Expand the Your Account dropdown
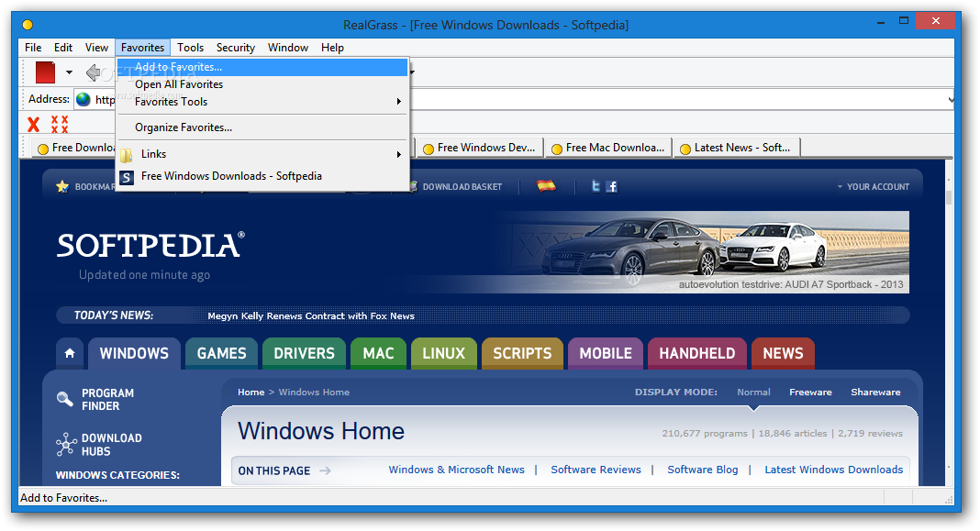 coord(874,187)
